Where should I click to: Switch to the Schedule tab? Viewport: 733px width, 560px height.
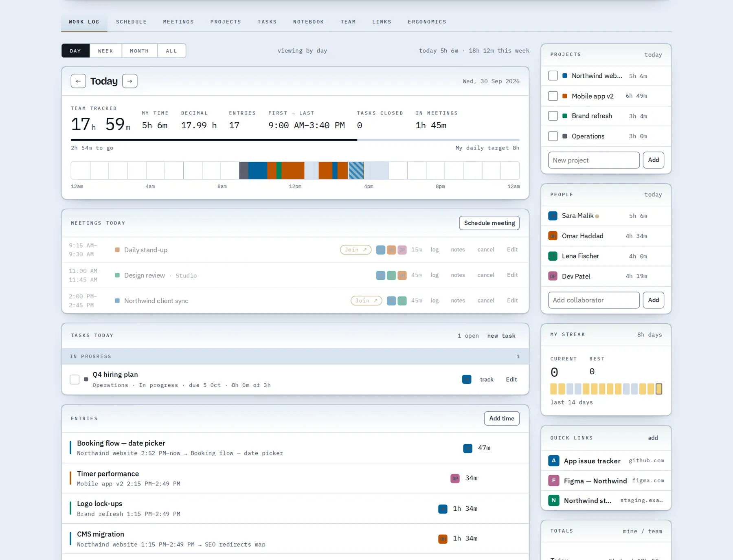(131, 22)
